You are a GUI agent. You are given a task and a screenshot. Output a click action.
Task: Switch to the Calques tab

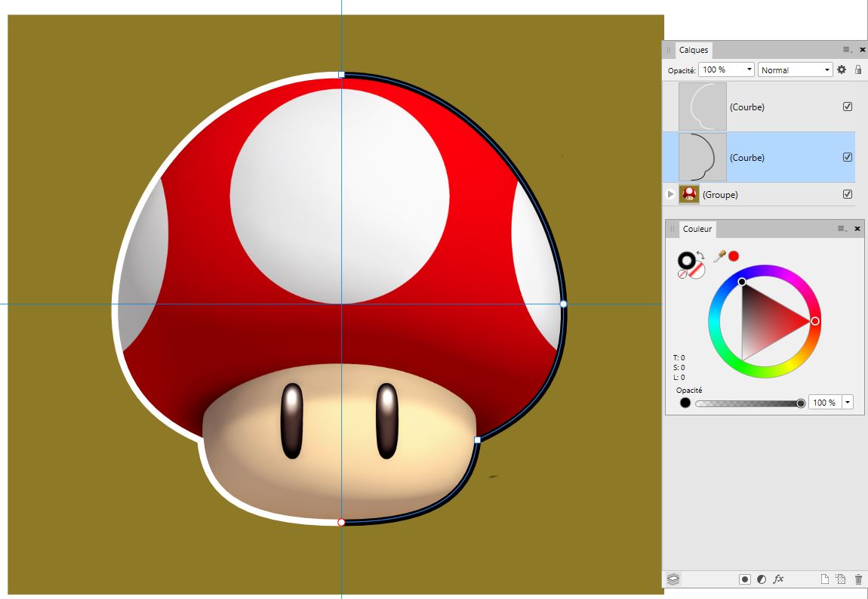[x=694, y=50]
